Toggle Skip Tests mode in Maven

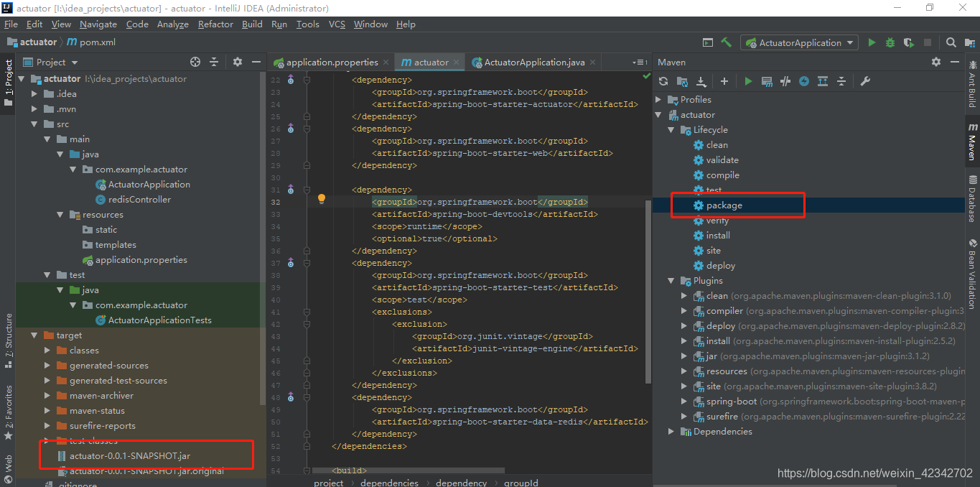point(804,81)
